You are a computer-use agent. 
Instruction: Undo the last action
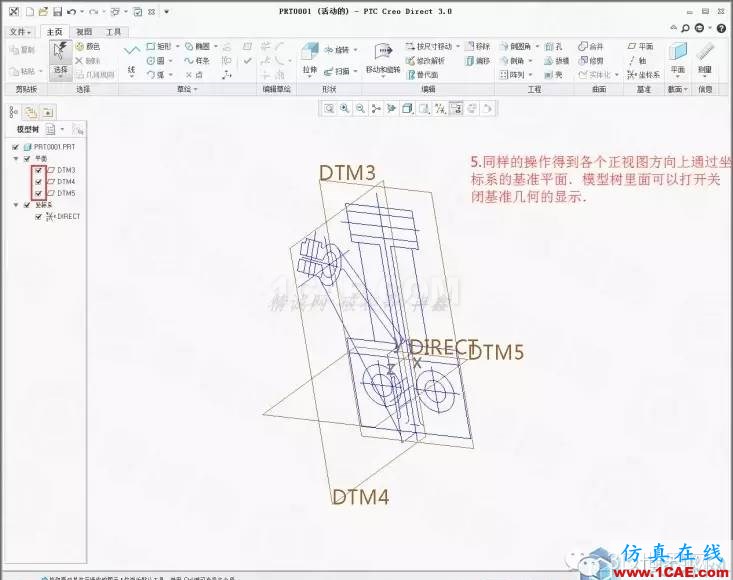click(71, 11)
